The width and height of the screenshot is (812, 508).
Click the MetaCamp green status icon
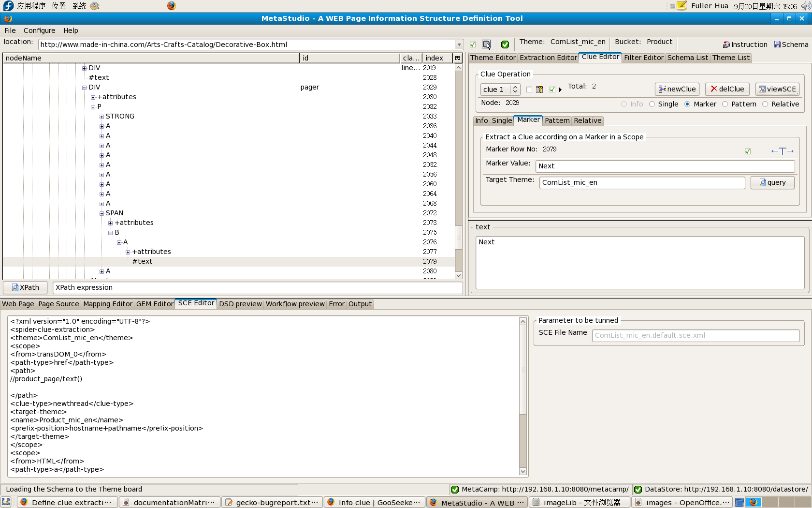454,490
